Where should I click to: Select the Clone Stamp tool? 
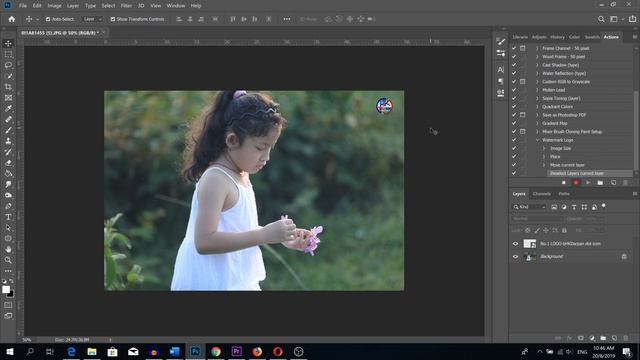pyautogui.click(x=8, y=141)
